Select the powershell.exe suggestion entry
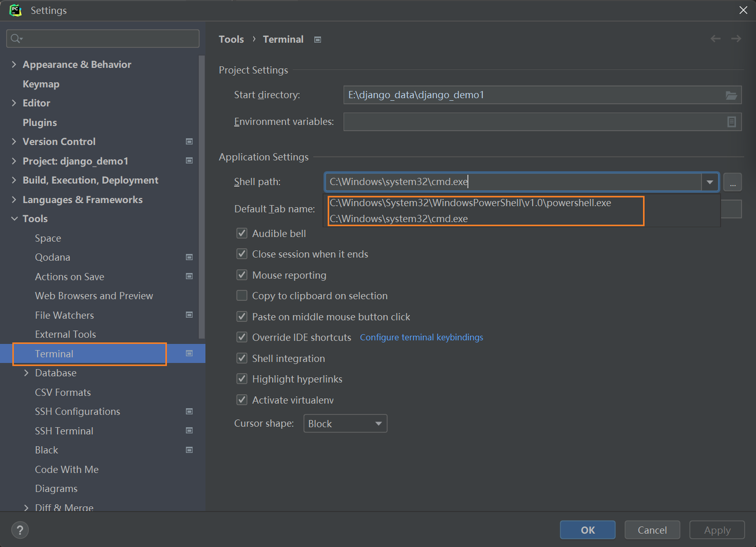Viewport: 756px width, 547px height. (x=470, y=202)
